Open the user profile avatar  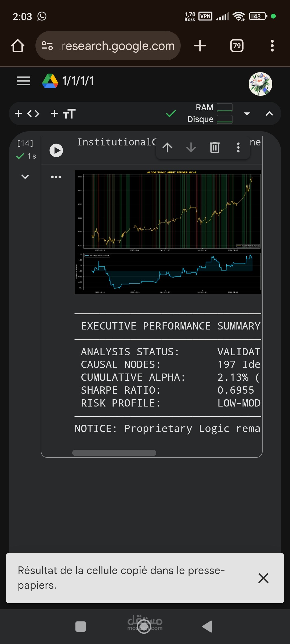[260, 84]
